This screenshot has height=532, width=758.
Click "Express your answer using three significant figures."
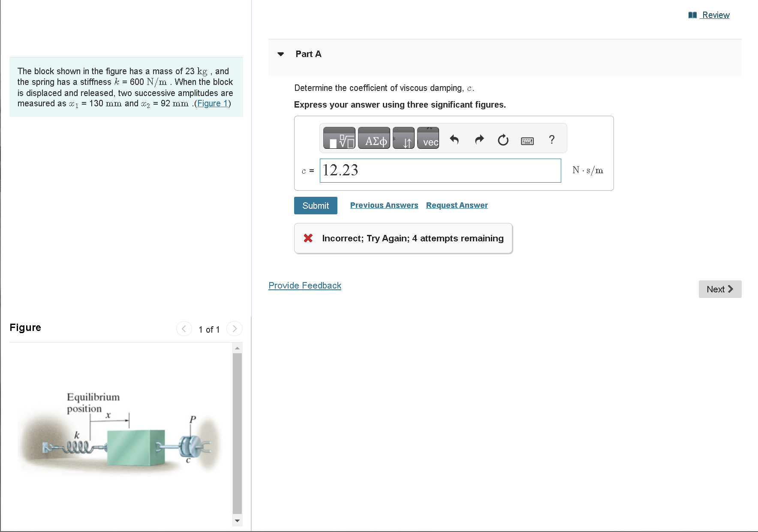400,105
